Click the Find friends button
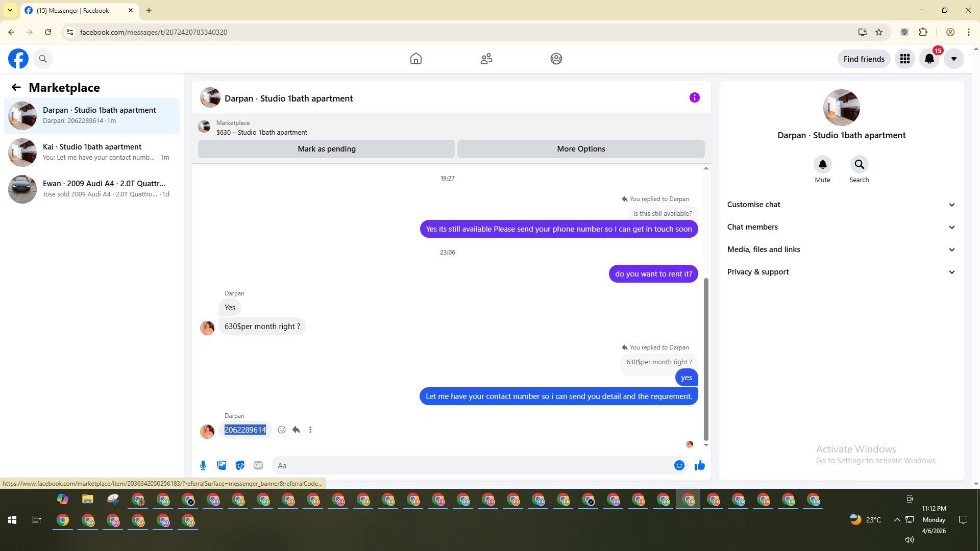This screenshot has width=980, height=551. pos(864,59)
